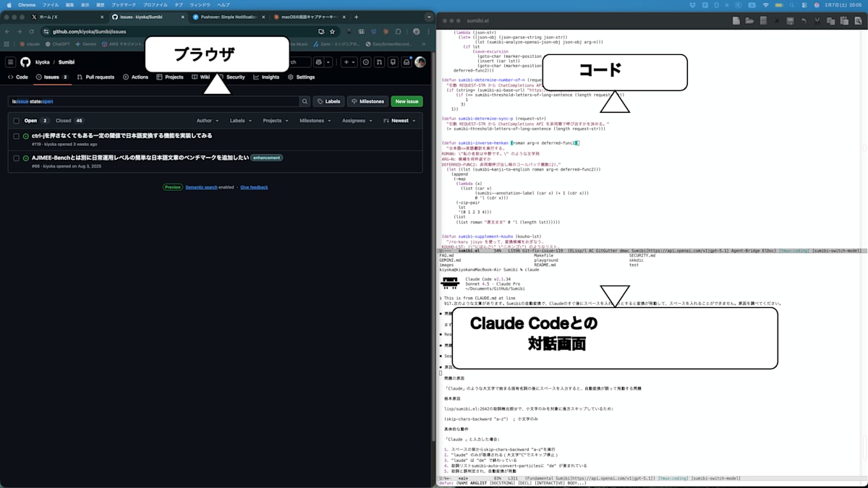Open the macOS Wi-Fi status menu
Image resolution: width=868 pixels, height=488 pixels.
[766, 5]
